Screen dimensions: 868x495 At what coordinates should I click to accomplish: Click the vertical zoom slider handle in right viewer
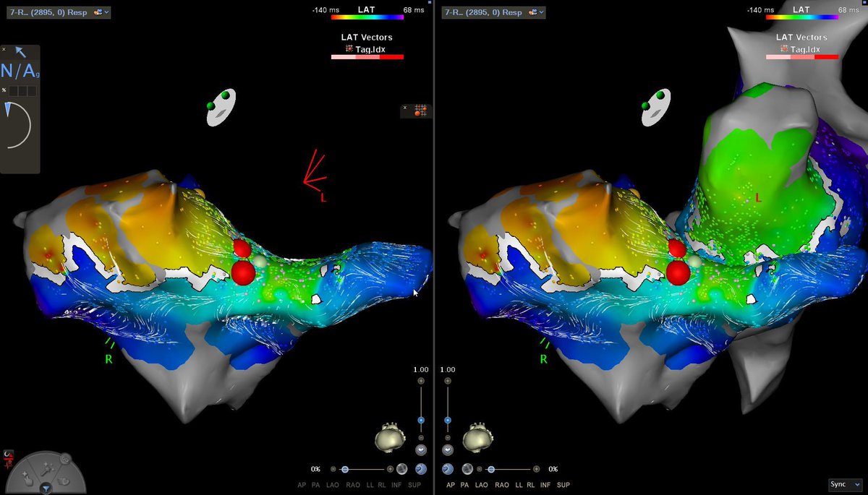pyautogui.click(x=448, y=420)
